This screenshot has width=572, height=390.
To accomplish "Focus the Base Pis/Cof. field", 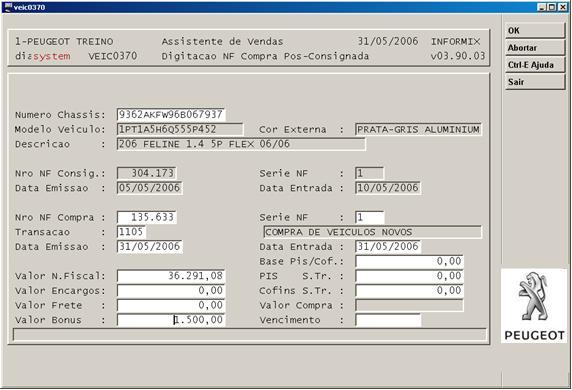I will (x=409, y=261).
